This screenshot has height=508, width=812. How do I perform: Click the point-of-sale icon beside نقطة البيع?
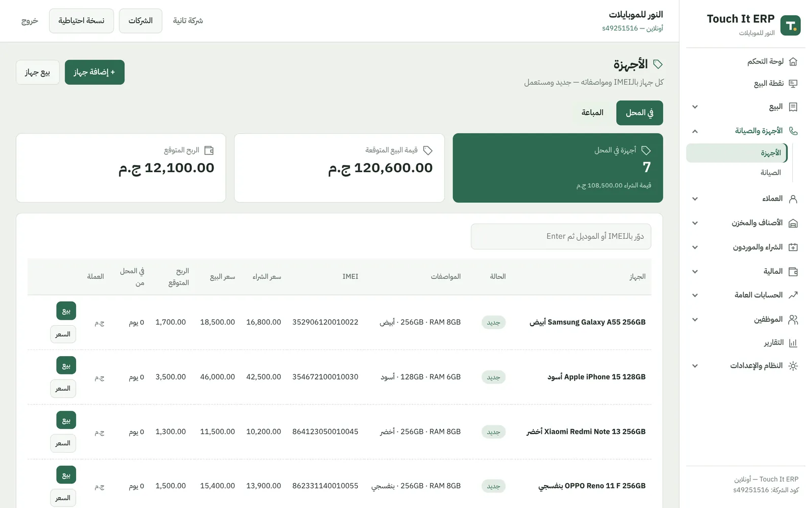click(793, 83)
